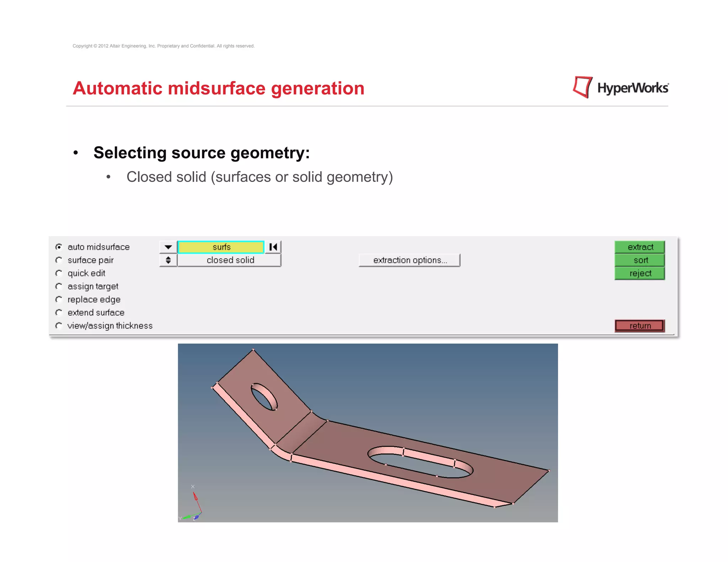Viewport: 728px width, 562px height.
Task: Choose the replace edge radio option
Action: click(59, 299)
